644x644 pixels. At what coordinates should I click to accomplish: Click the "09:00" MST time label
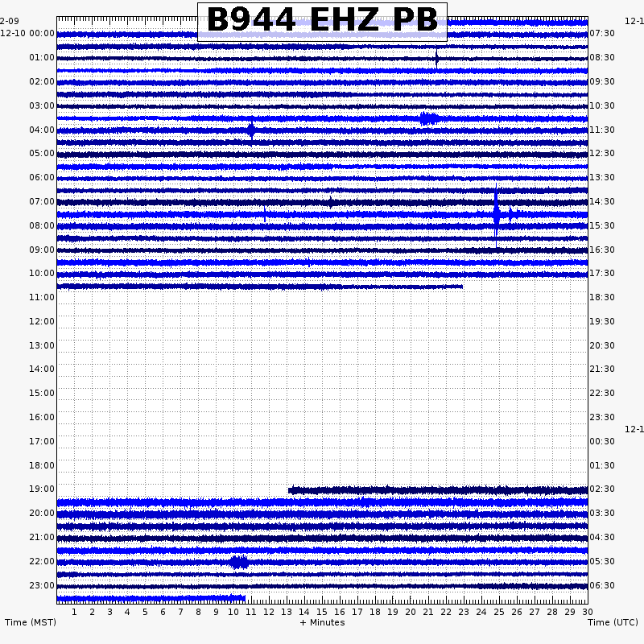click(x=42, y=250)
